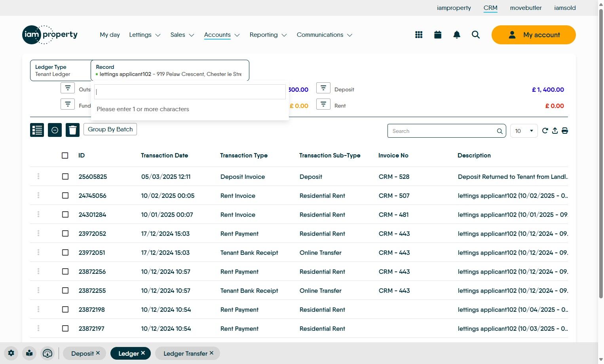
Task: Sort by Transaction Date column header
Action: [x=164, y=155]
